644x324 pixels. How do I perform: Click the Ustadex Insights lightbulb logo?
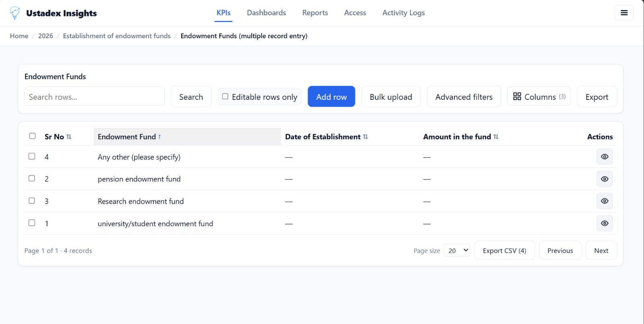(15, 13)
